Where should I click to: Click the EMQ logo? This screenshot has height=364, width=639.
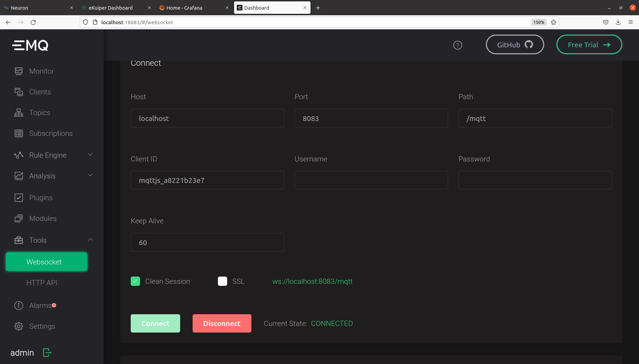click(x=30, y=45)
